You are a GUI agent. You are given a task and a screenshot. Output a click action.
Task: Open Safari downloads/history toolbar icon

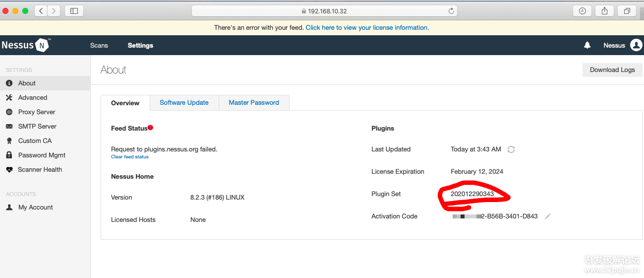tap(582, 11)
